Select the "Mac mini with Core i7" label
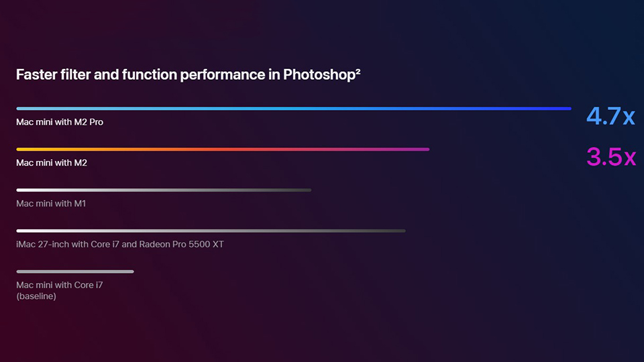 [60, 285]
